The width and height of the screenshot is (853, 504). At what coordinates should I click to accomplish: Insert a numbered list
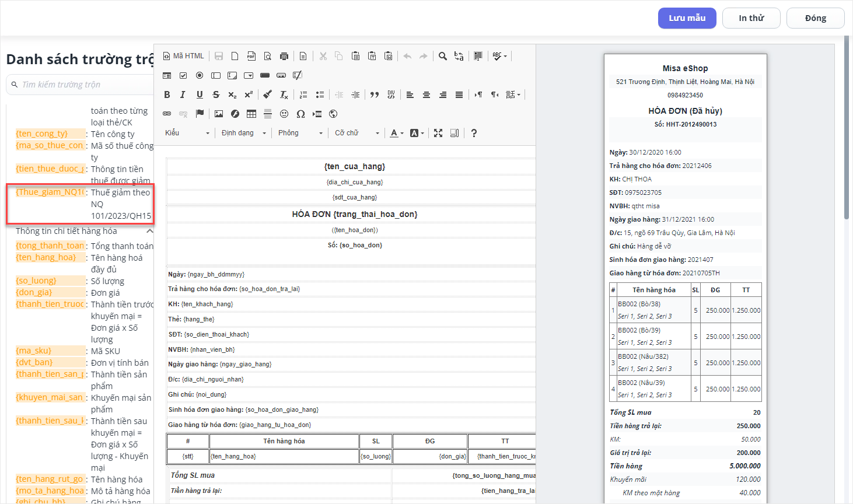303,94
